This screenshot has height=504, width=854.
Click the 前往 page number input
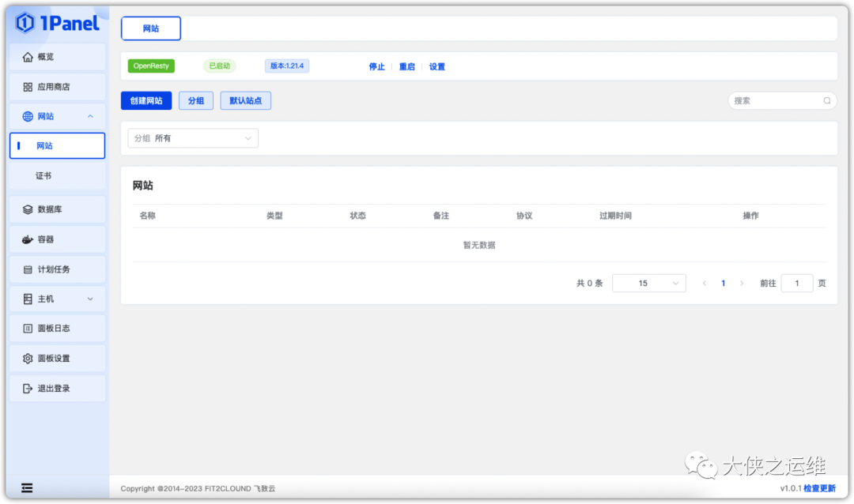[x=797, y=283]
